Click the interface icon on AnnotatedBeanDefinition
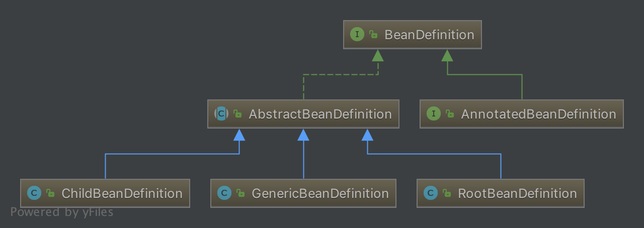This screenshot has height=228, width=644. pos(433,114)
